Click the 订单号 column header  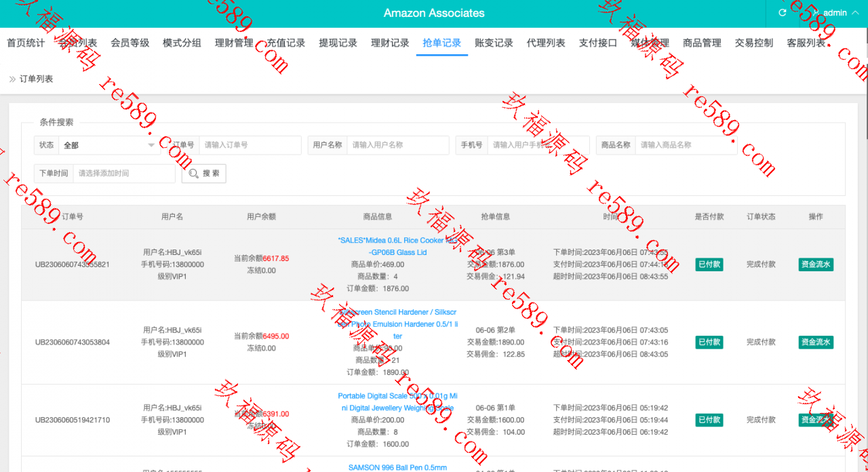pyautogui.click(x=73, y=217)
